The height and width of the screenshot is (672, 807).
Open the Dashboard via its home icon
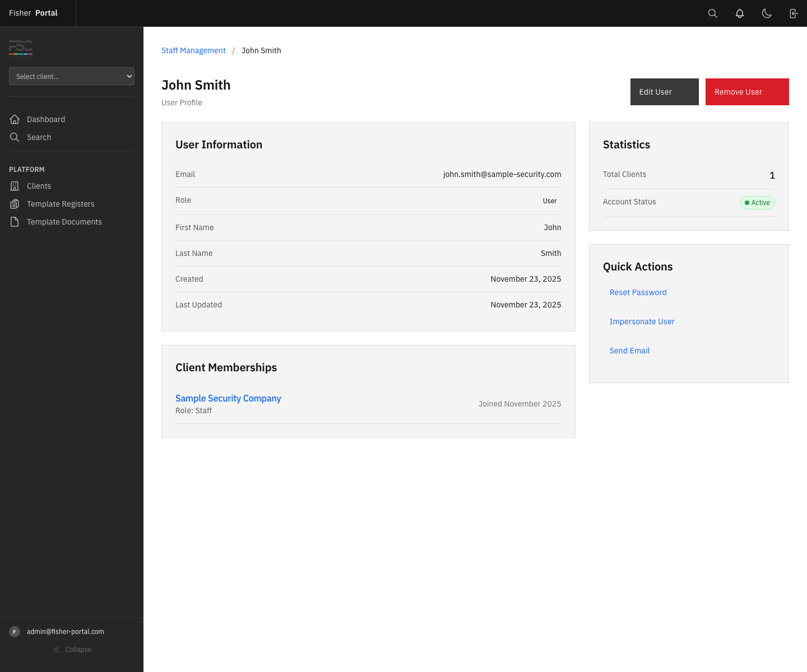15,119
